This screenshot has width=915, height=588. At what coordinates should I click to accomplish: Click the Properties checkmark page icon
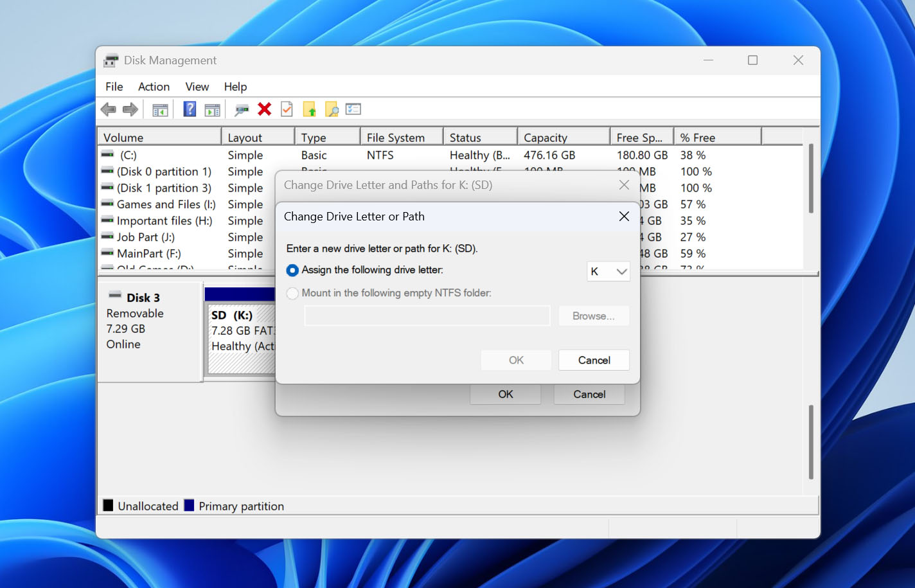point(287,109)
